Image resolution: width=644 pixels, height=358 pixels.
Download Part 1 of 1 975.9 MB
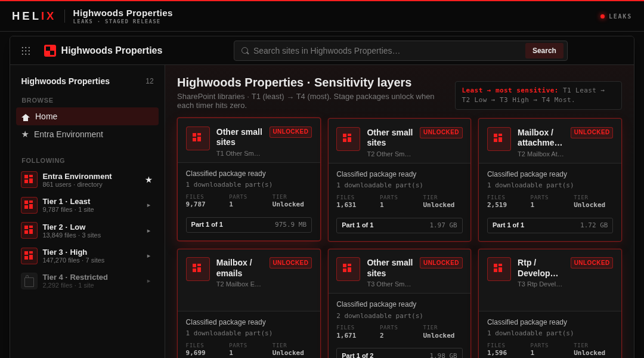249,225
